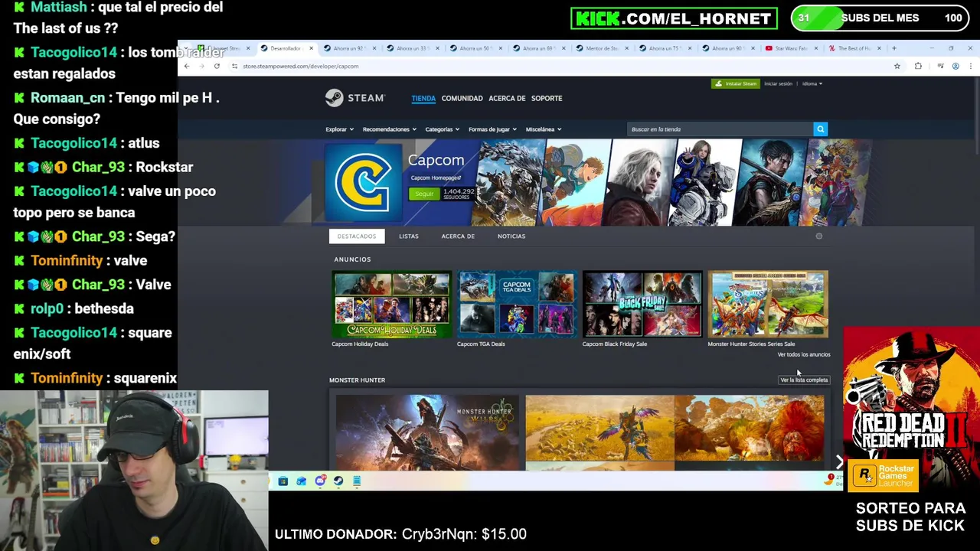
Task: Advance Monster Hunter carousel with next arrow
Action: (839, 461)
